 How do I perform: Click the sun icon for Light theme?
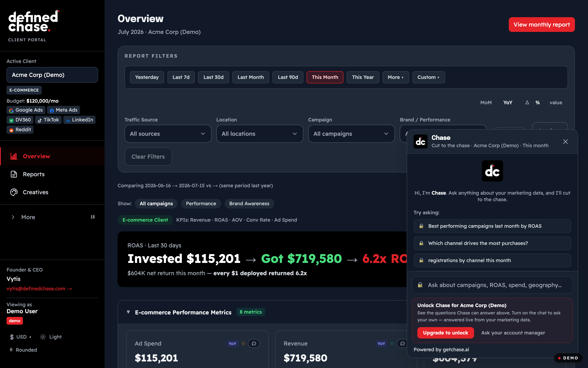[x=43, y=337]
